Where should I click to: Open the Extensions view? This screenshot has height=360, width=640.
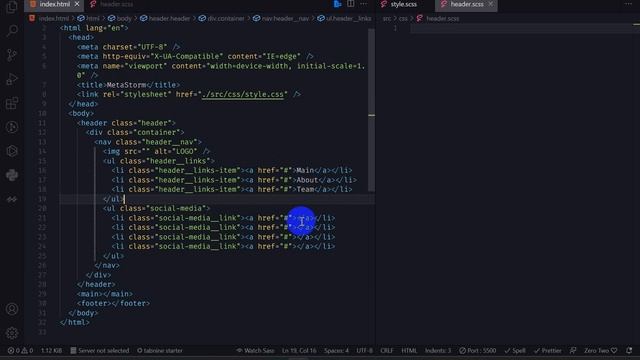click(x=12, y=103)
